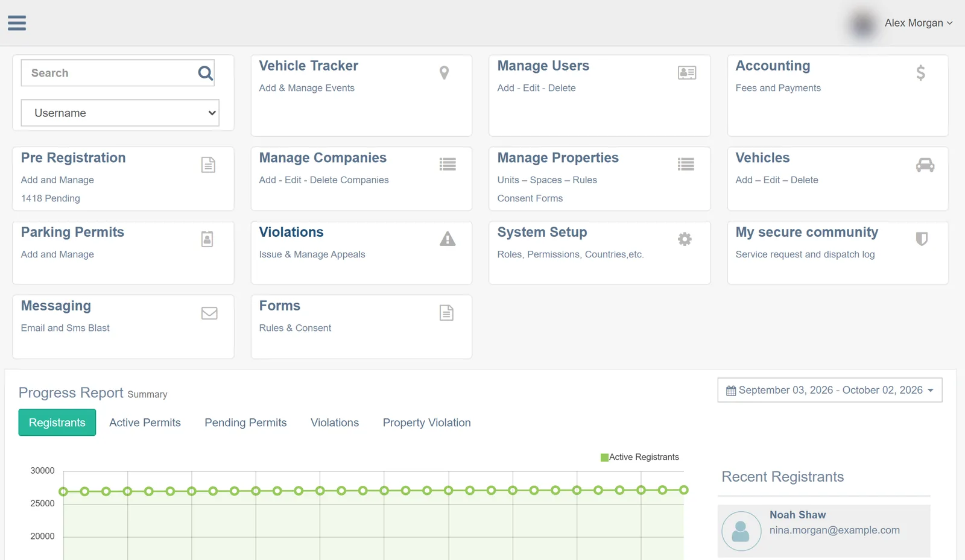Click the System Setup gear icon

(685, 239)
